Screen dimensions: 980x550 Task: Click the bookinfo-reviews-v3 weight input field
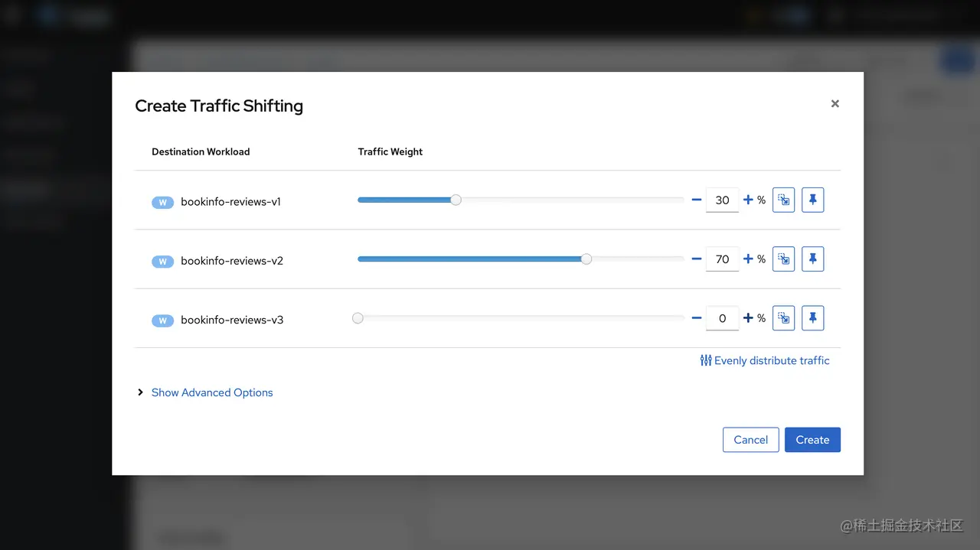[722, 318]
